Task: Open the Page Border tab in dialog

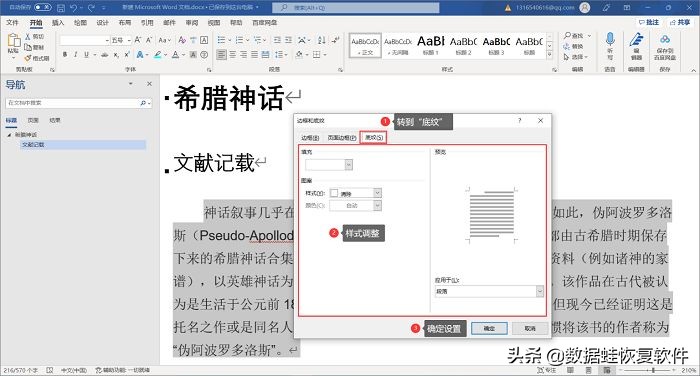Action: [342, 138]
